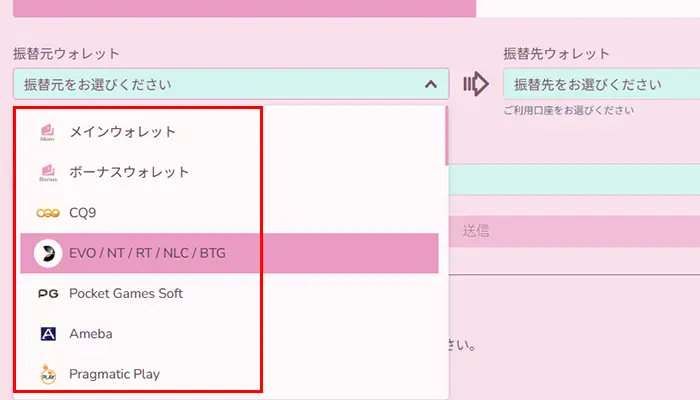
Task: Click the Pragmatic Play logo icon
Action: (48, 374)
